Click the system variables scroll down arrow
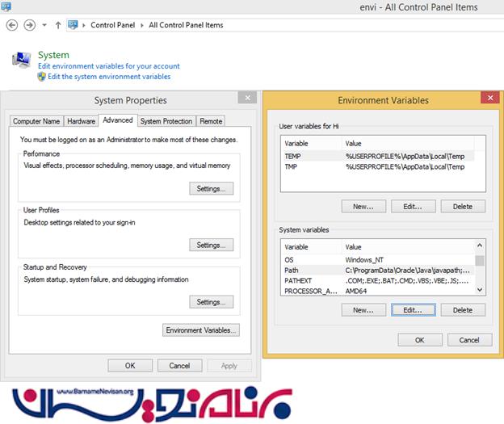This screenshot has width=504, height=424. coord(480,290)
